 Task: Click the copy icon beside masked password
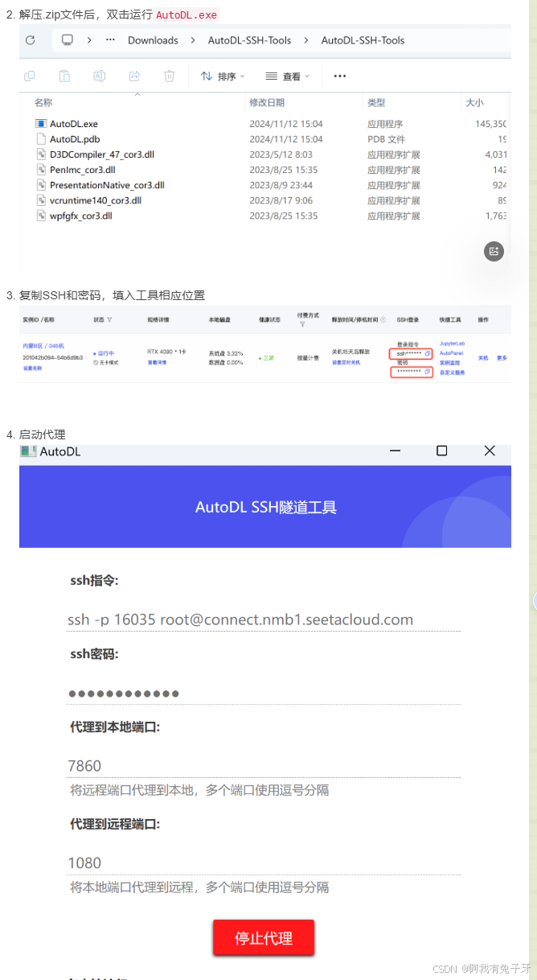click(x=428, y=372)
